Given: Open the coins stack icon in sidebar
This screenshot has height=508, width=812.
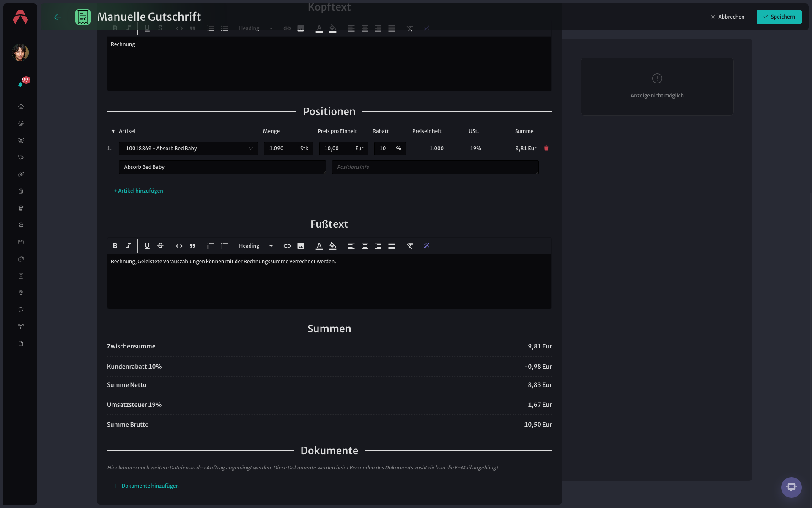Looking at the screenshot, I should [x=21, y=259].
